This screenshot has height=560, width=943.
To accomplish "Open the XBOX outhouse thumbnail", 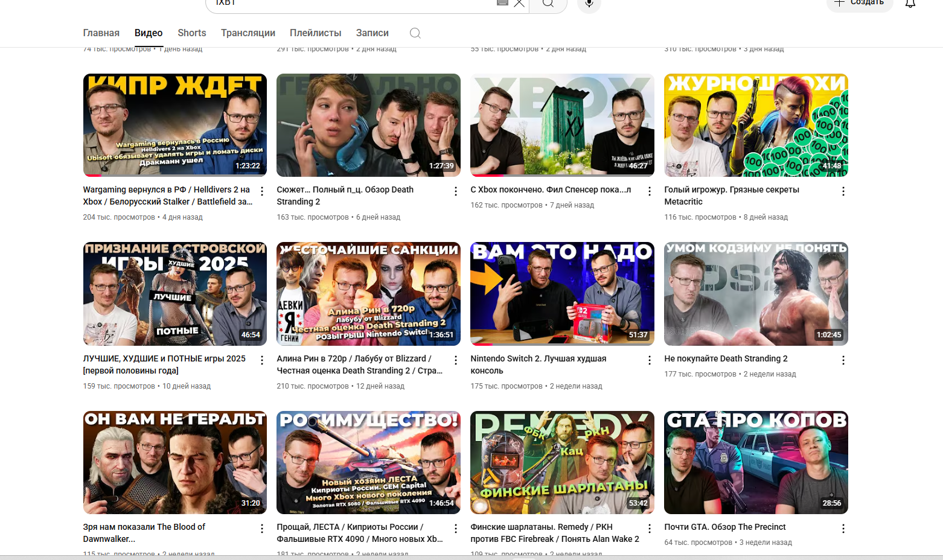I will click(562, 125).
